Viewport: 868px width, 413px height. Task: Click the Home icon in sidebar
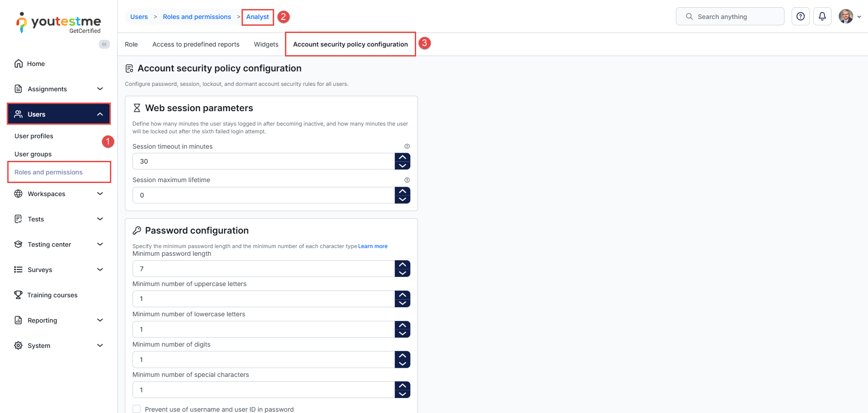coord(19,64)
